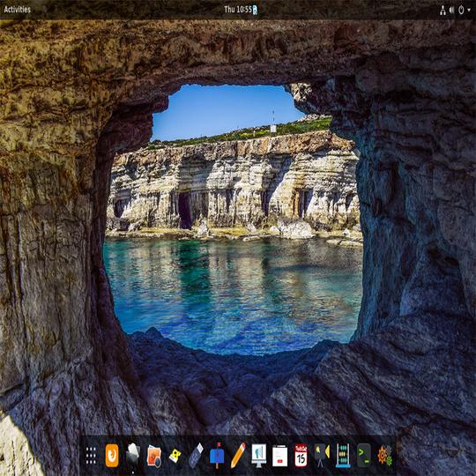Open the white document app icon
The width and height of the screenshot is (476, 476).
point(280,456)
